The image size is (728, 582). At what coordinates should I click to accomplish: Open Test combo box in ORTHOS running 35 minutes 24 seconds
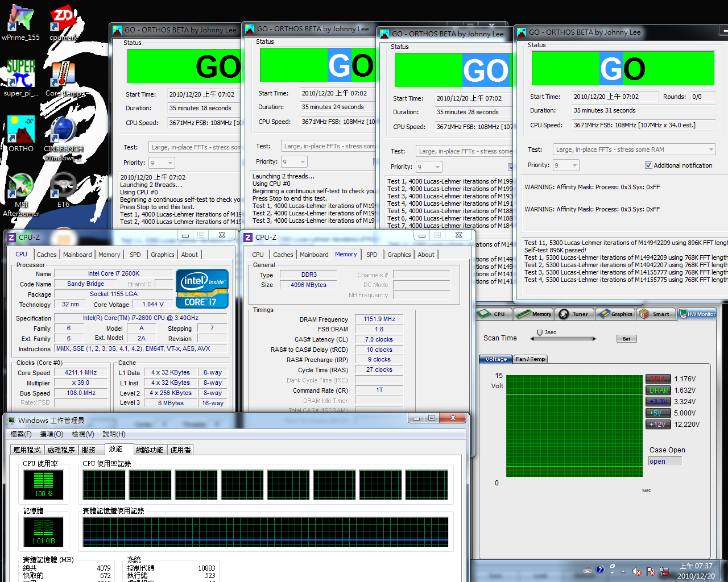pos(328,146)
